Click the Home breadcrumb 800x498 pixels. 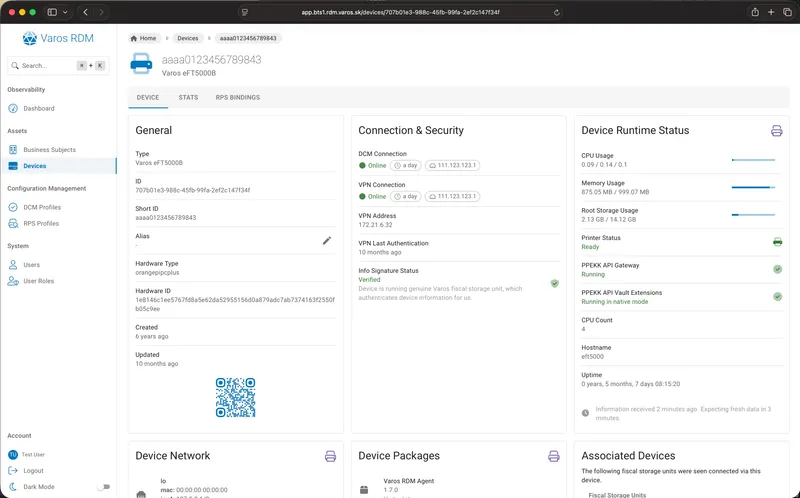click(143, 38)
